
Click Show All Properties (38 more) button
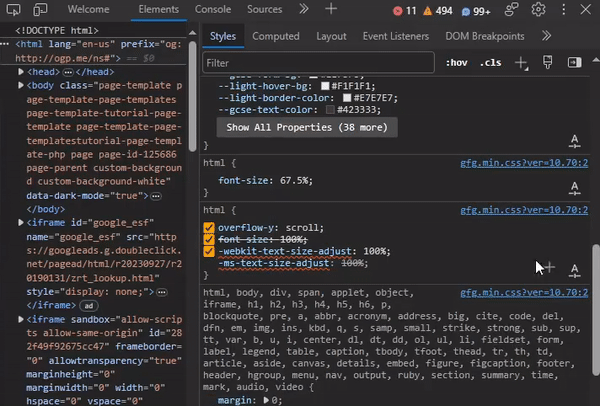[307, 127]
